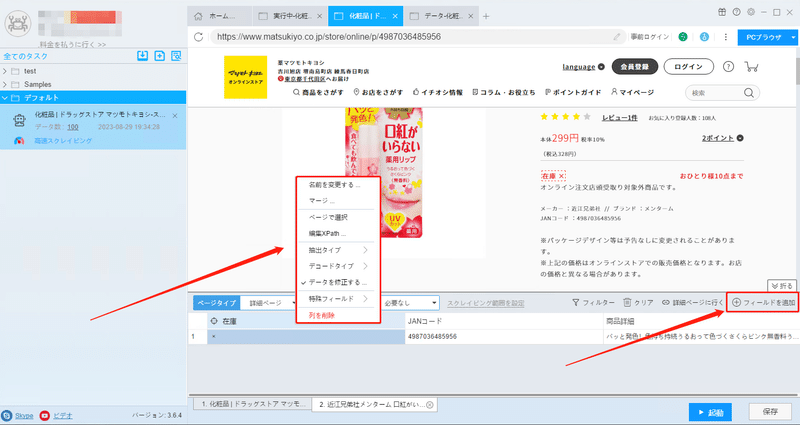
Task: Click the gift icon in title bar
Action: tap(721, 12)
